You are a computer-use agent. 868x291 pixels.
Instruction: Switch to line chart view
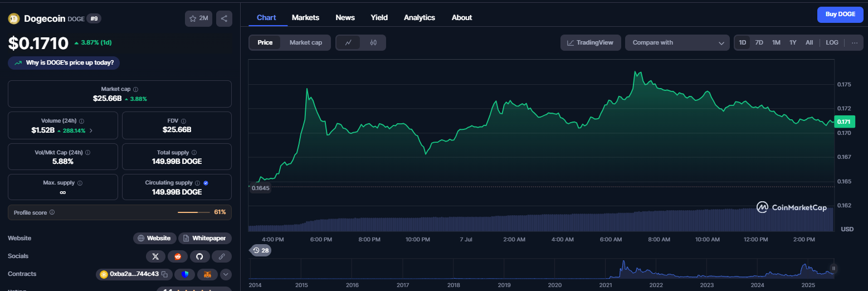tap(348, 42)
